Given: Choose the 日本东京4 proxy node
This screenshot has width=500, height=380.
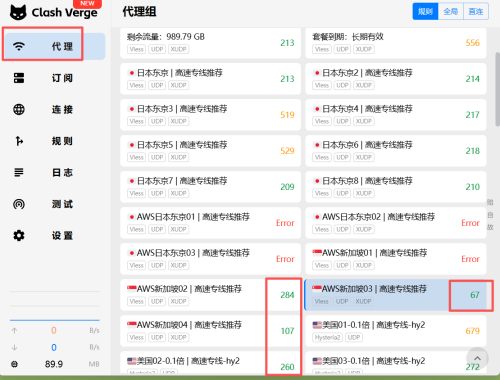Looking at the screenshot, I should pyautogui.click(x=396, y=115).
